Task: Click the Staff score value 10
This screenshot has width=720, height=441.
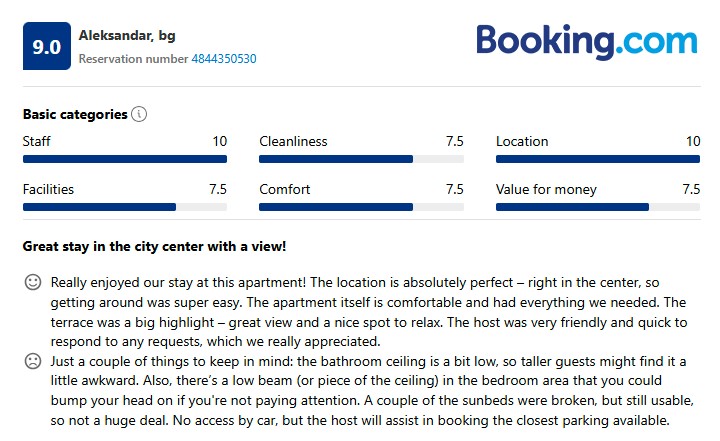Action: [x=219, y=142]
